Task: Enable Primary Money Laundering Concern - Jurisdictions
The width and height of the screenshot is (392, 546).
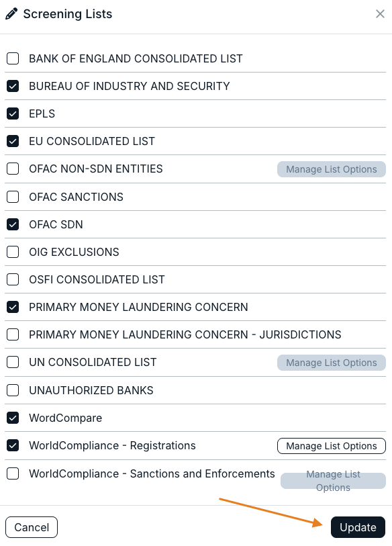Action: [x=13, y=334]
